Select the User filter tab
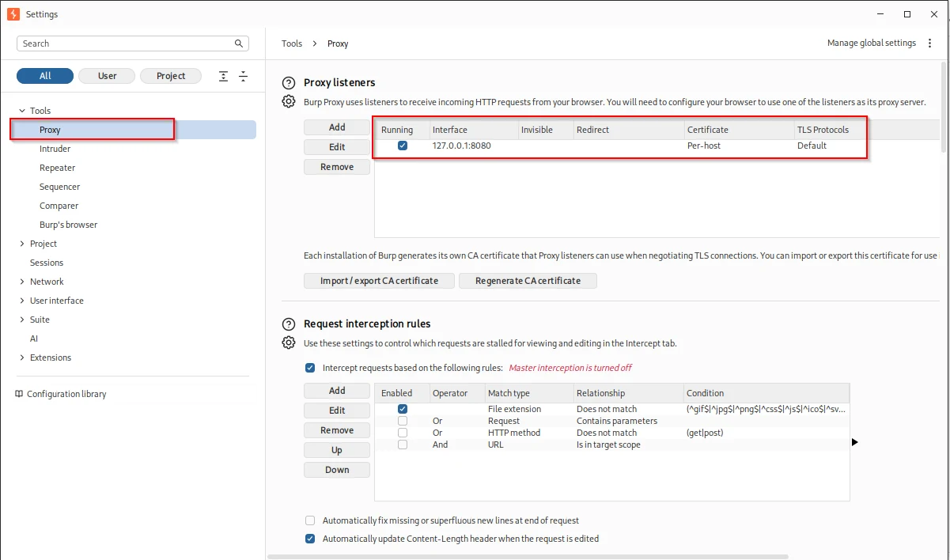Screen dimensions: 950x560 (107, 76)
